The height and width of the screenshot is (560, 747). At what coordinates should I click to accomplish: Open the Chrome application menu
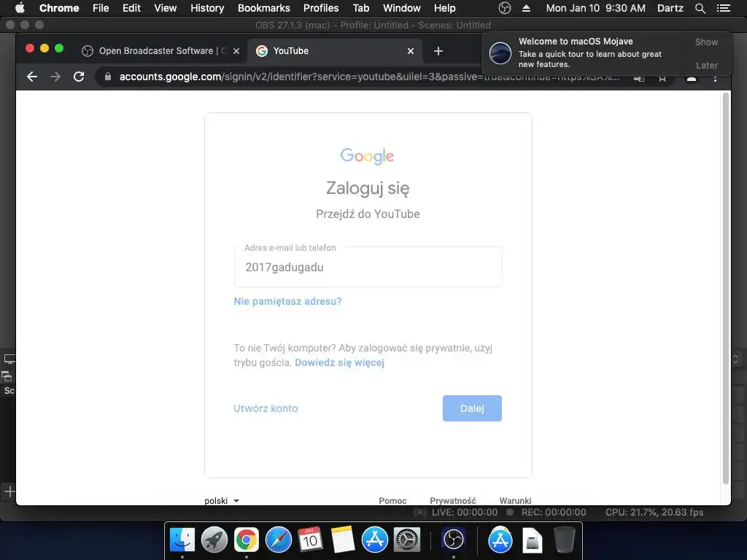tap(59, 8)
